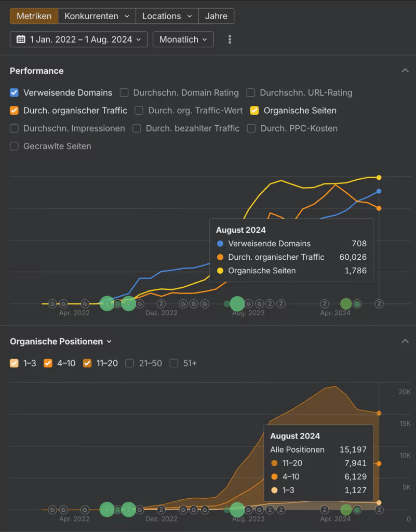Screen dimensions: 416x532
Task: Click the green marker near Apr. 2024
Action: point(346,303)
